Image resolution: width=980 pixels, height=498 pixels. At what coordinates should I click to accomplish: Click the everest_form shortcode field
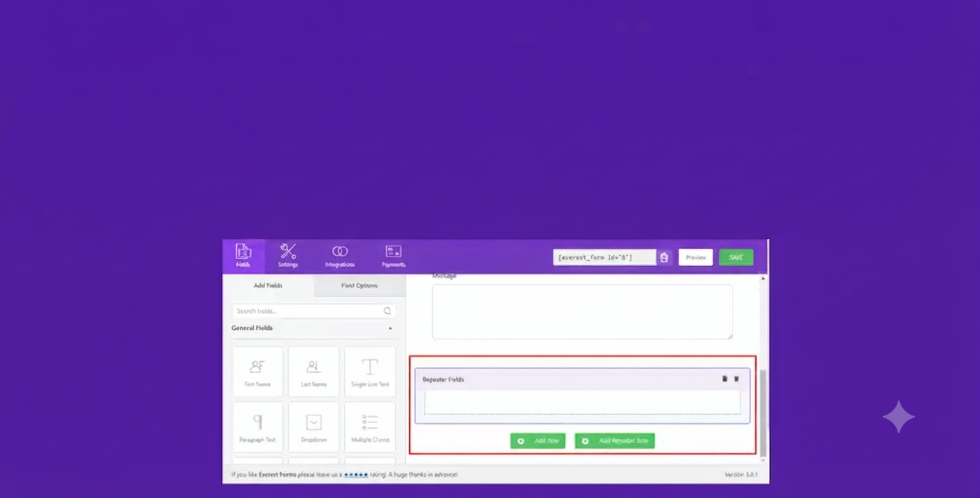coord(604,257)
